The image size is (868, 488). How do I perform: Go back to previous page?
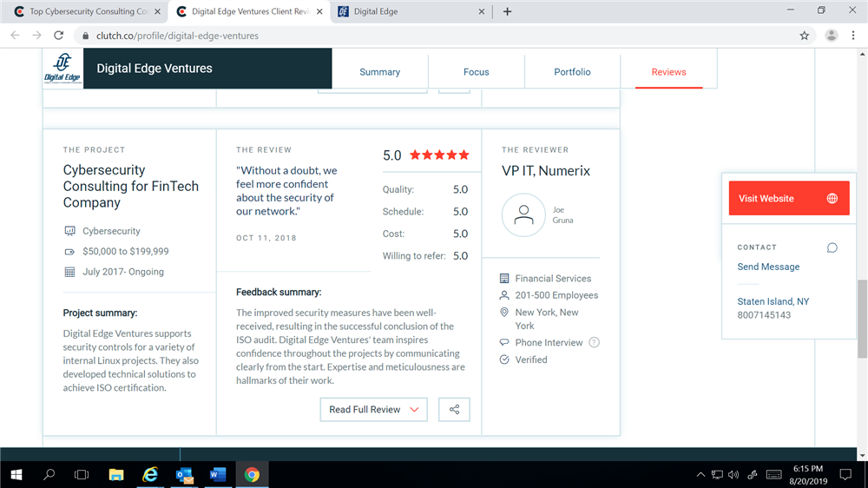click(15, 36)
